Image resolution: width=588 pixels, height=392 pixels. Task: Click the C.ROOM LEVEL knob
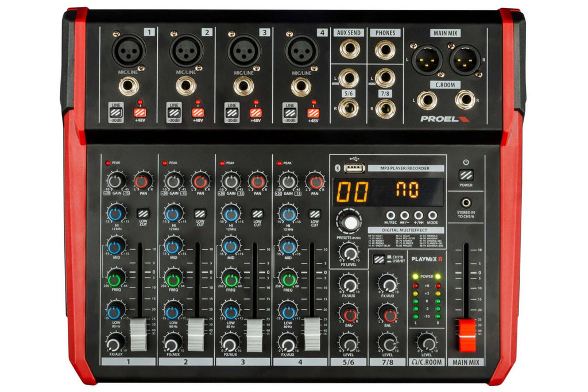(x=427, y=343)
